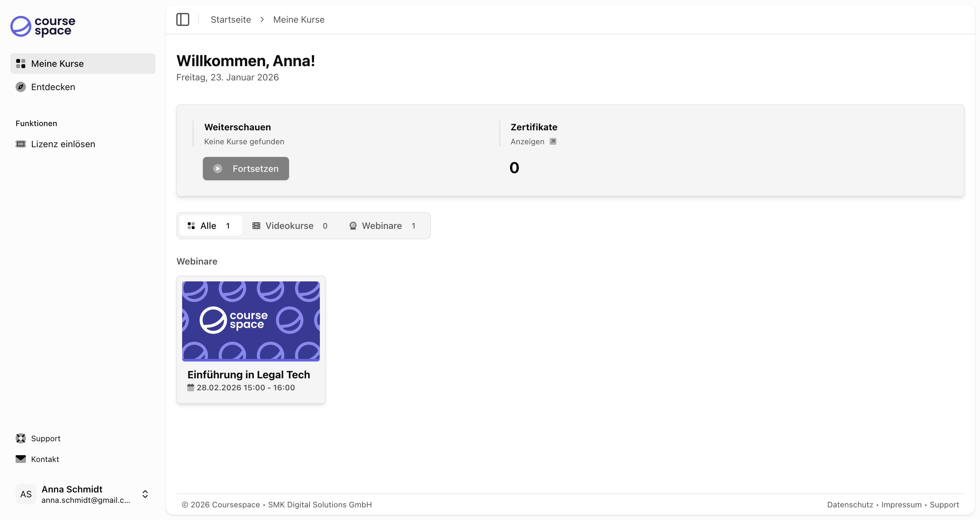Screen dimensions: 980x520
Task: Click Einführung in Legal Tech title
Action: tap(249, 374)
